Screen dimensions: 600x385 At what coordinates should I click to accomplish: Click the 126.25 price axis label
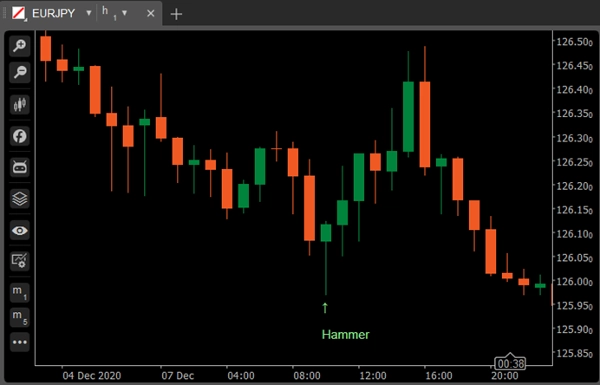click(x=575, y=162)
